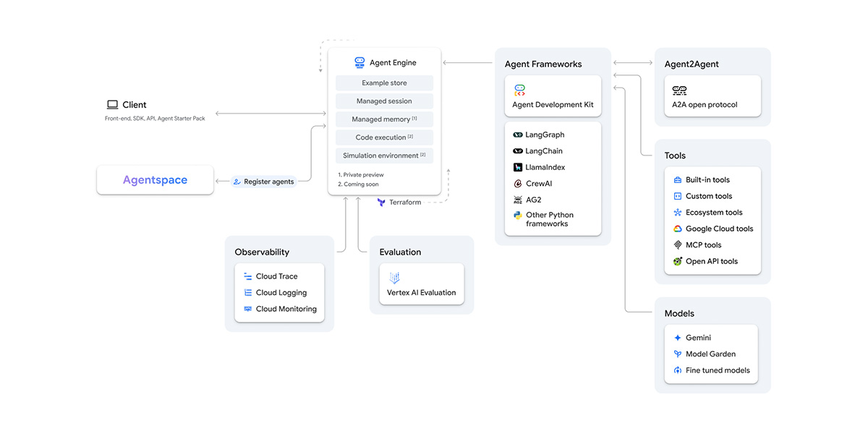Click the Client label
The image size is (868, 434).
135,105
